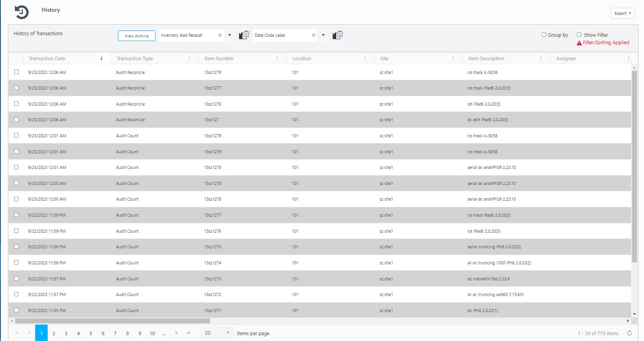Click the clipboard icon beside Inventory Add Receipt
The height and width of the screenshot is (341, 644).
click(x=244, y=35)
